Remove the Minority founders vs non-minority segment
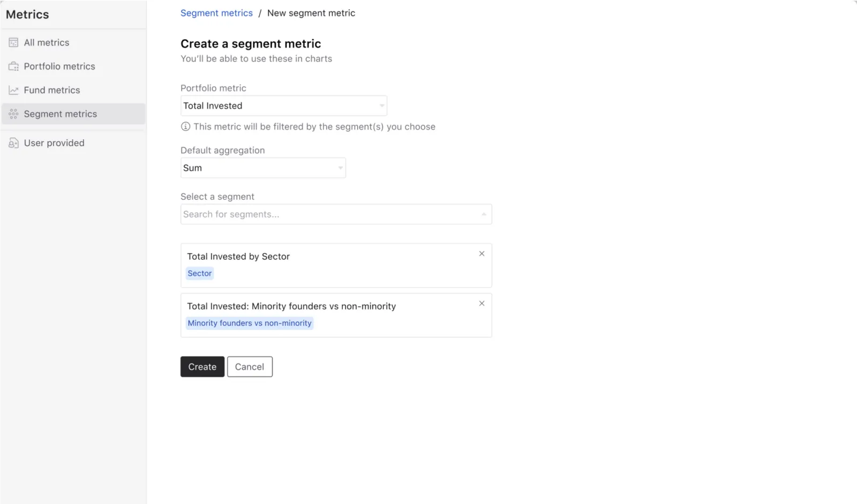Screen dimensions: 857x504 click(x=482, y=303)
